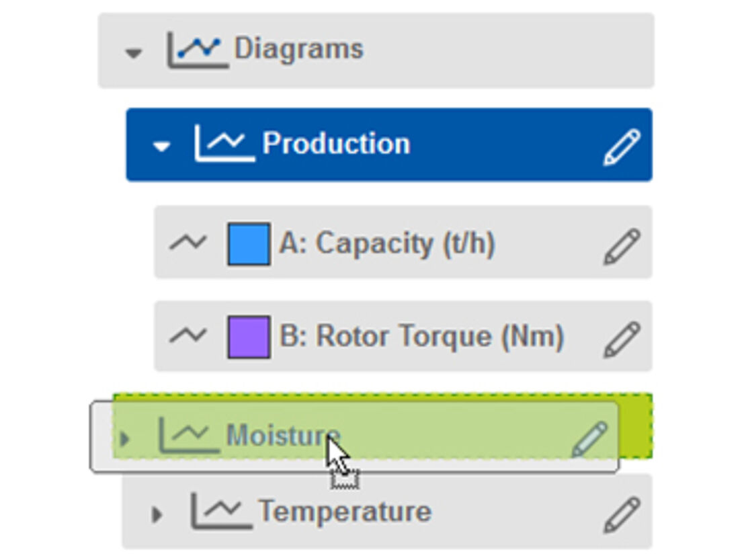This screenshot has height=560, width=746.
Task: Select the B: Rotor Torque (Nm) series
Action: (x=421, y=336)
